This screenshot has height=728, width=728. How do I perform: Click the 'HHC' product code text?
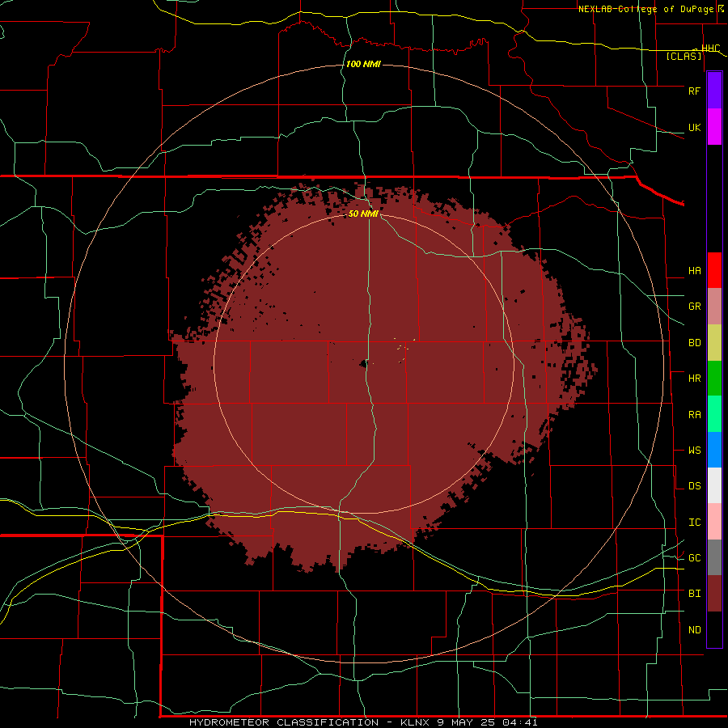(711, 48)
